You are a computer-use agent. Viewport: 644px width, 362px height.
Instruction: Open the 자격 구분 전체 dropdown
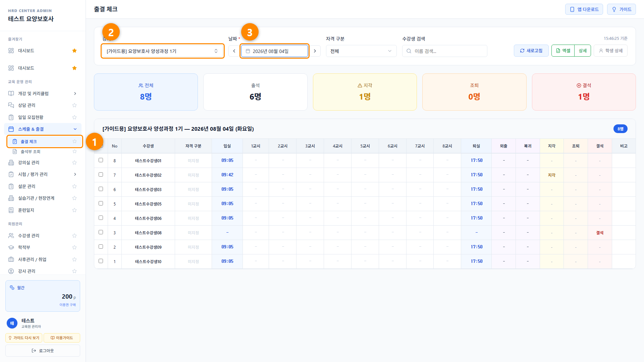point(361,51)
